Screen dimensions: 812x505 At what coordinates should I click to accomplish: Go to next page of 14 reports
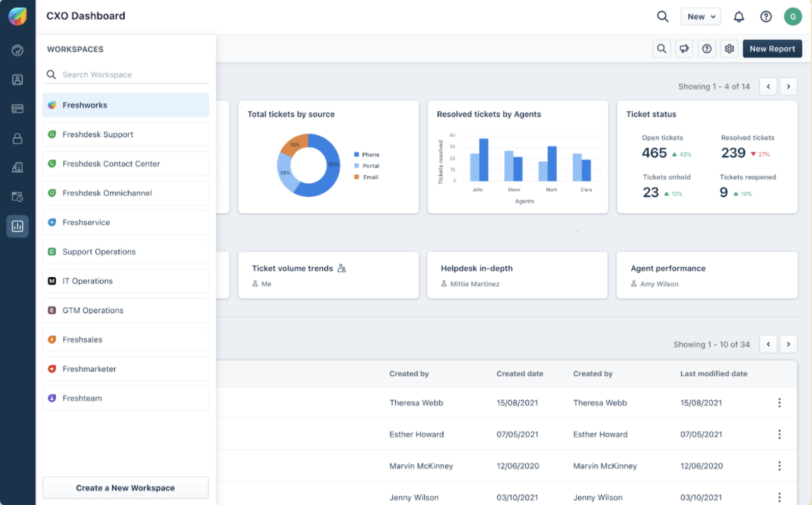point(789,87)
